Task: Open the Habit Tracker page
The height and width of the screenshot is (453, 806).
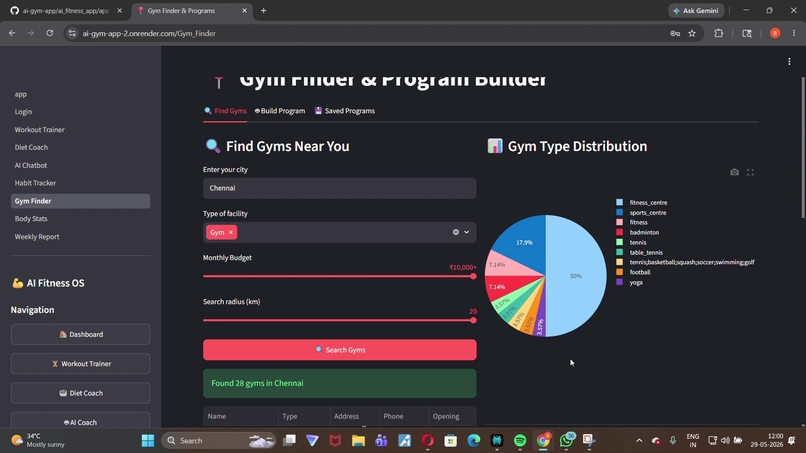Action: point(35,183)
